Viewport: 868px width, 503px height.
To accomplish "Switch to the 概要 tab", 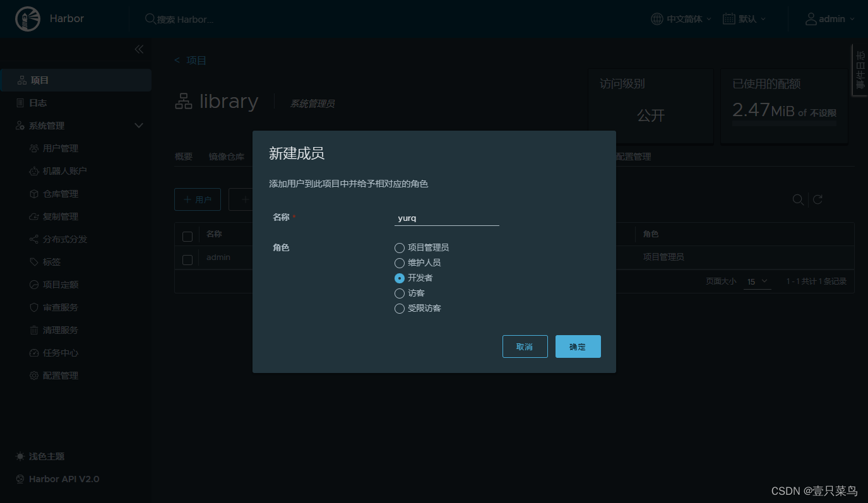I will 184,157.
